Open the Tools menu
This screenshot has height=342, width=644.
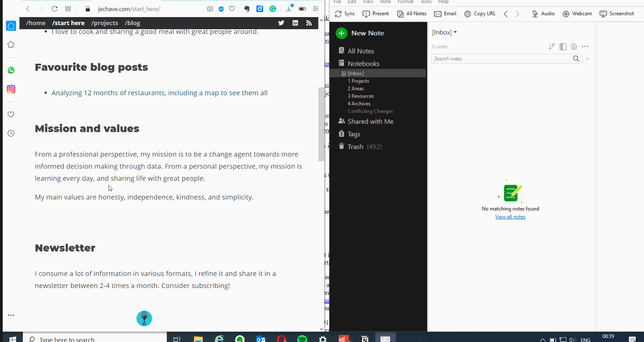[x=426, y=2]
